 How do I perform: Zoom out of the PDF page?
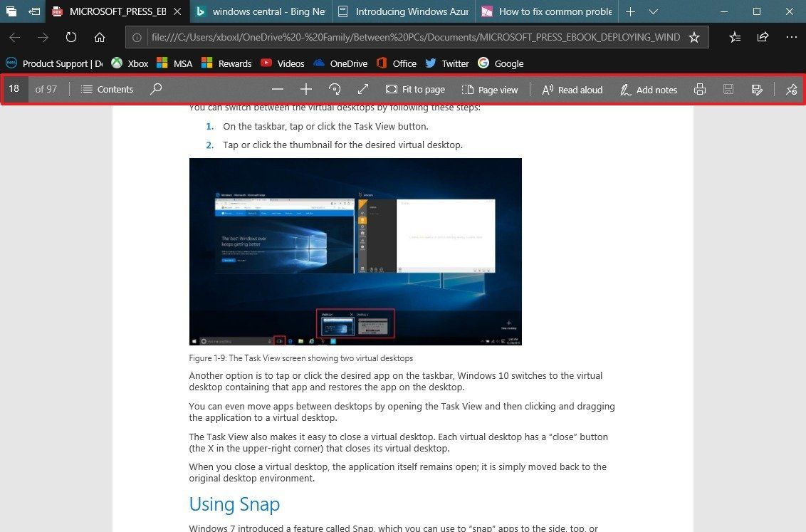click(x=278, y=89)
